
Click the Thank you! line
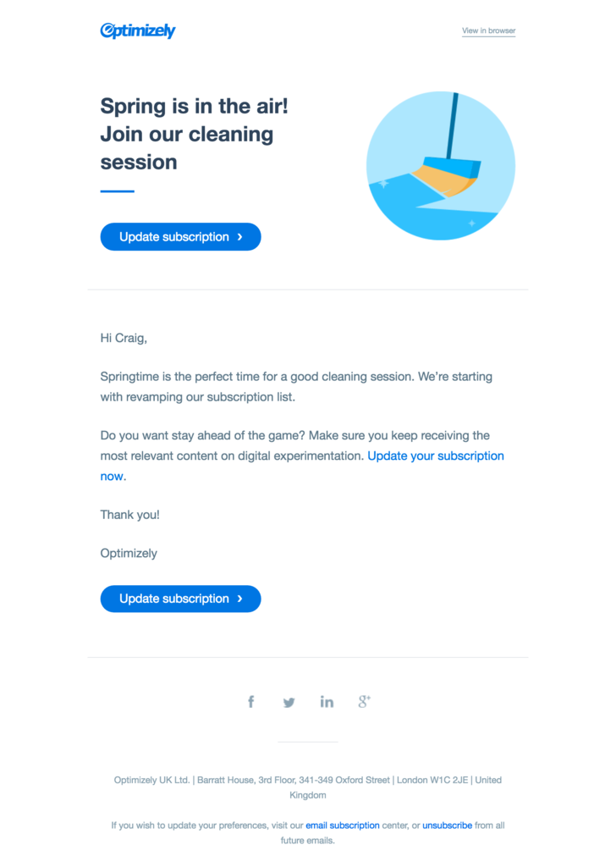pyautogui.click(x=129, y=515)
